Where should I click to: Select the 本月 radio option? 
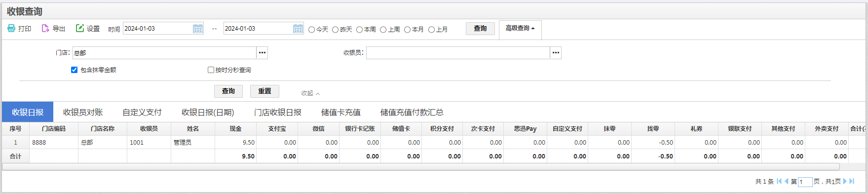[407, 30]
